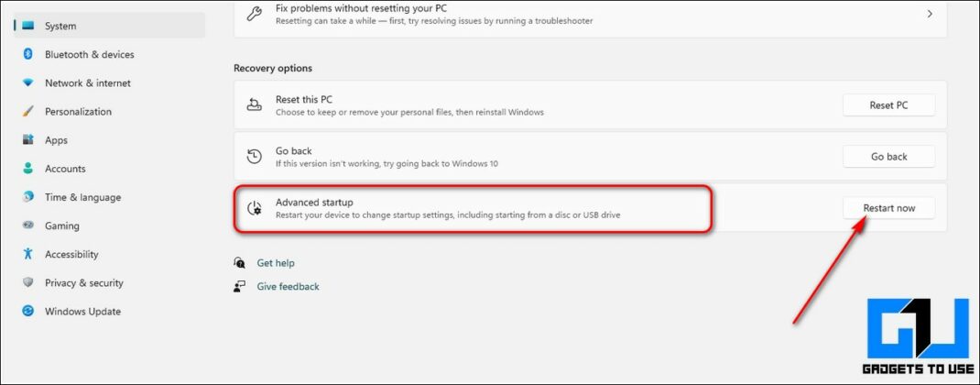The image size is (980, 385).
Task: Click the Apps sidebar icon
Action: coord(27,140)
